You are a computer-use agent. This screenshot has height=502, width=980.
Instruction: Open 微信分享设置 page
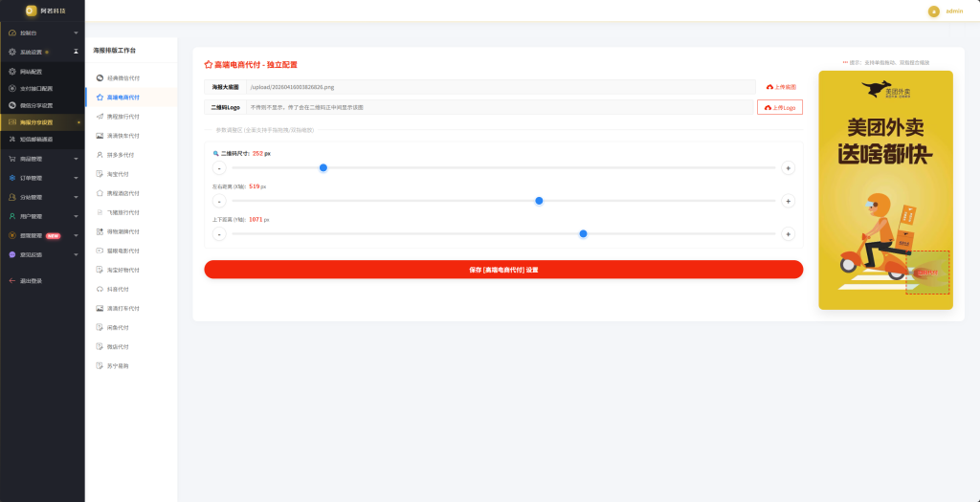click(42, 105)
